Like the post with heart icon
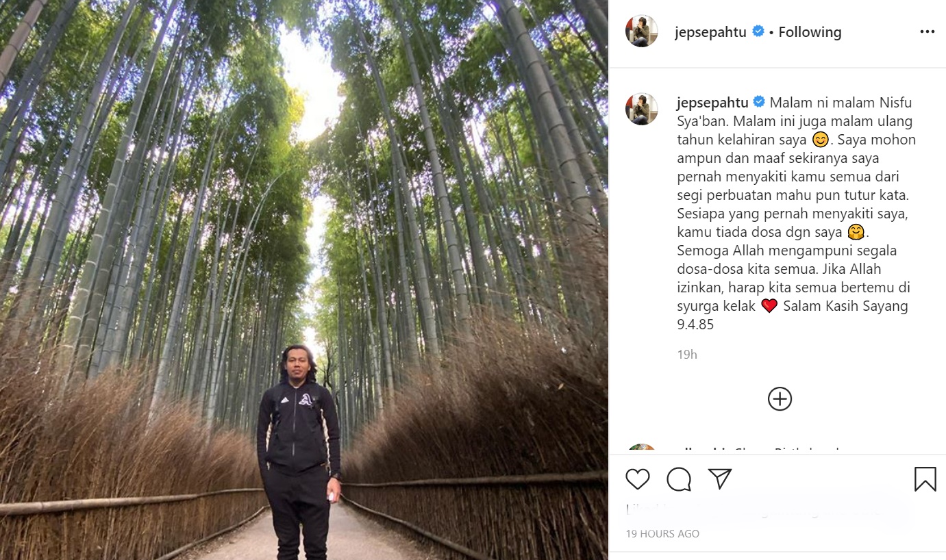The height and width of the screenshot is (560, 946). pos(637,479)
